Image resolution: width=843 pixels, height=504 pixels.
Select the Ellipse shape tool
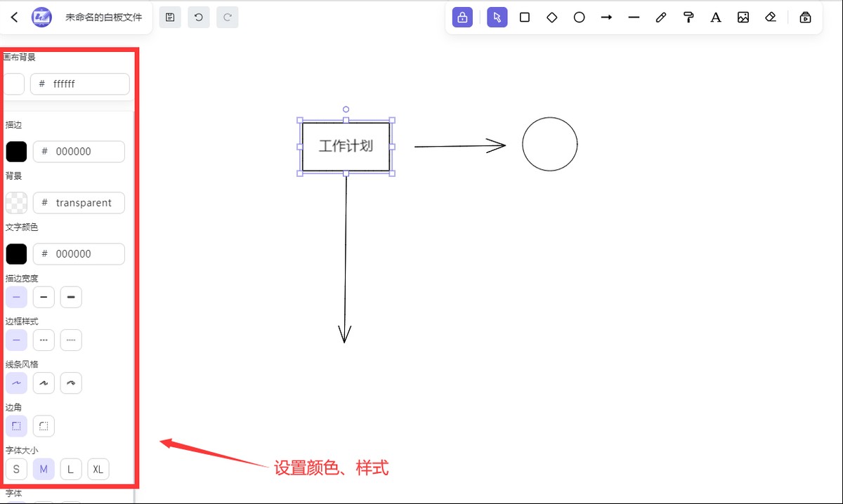coord(579,17)
